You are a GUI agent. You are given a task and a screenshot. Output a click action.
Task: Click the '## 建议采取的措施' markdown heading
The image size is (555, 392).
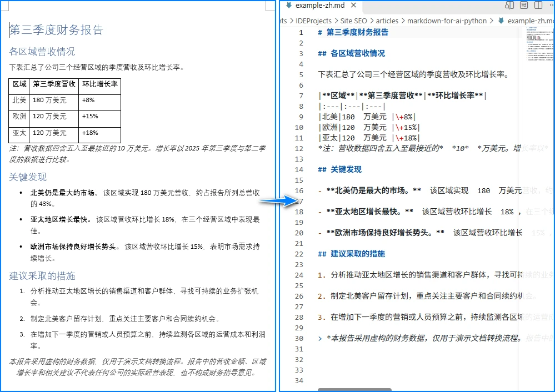[x=351, y=254]
